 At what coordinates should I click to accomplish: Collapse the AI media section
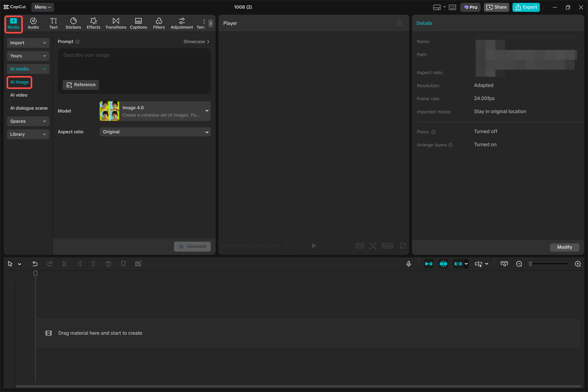pyautogui.click(x=28, y=69)
